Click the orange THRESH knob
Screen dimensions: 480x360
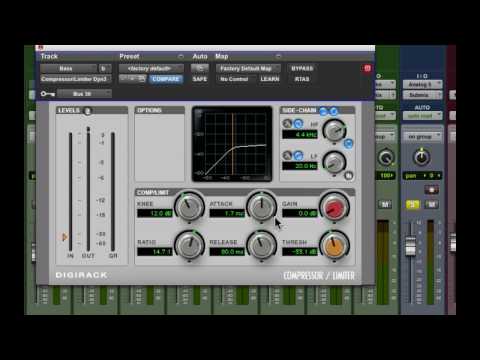point(334,245)
